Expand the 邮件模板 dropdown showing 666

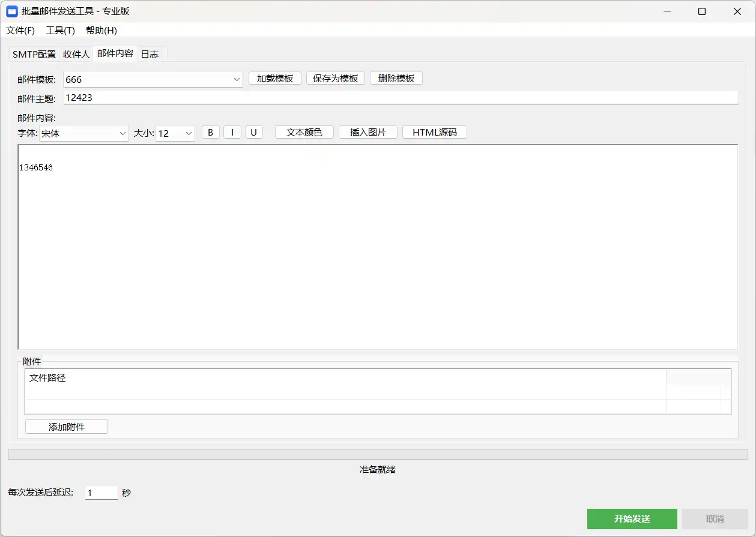[153, 79]
